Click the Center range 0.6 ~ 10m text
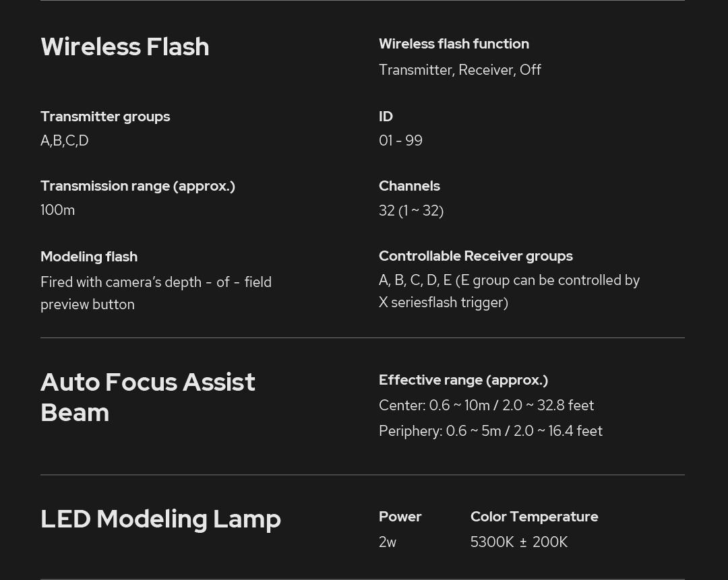Viewport: 728px width, 580px height. pyautogui.click(x=486, y=406)
